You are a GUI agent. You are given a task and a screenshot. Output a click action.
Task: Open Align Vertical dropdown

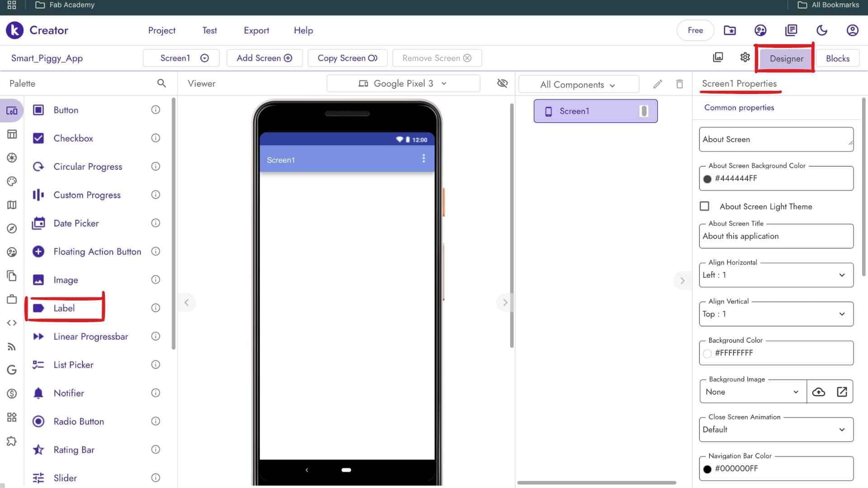[776, 314]
